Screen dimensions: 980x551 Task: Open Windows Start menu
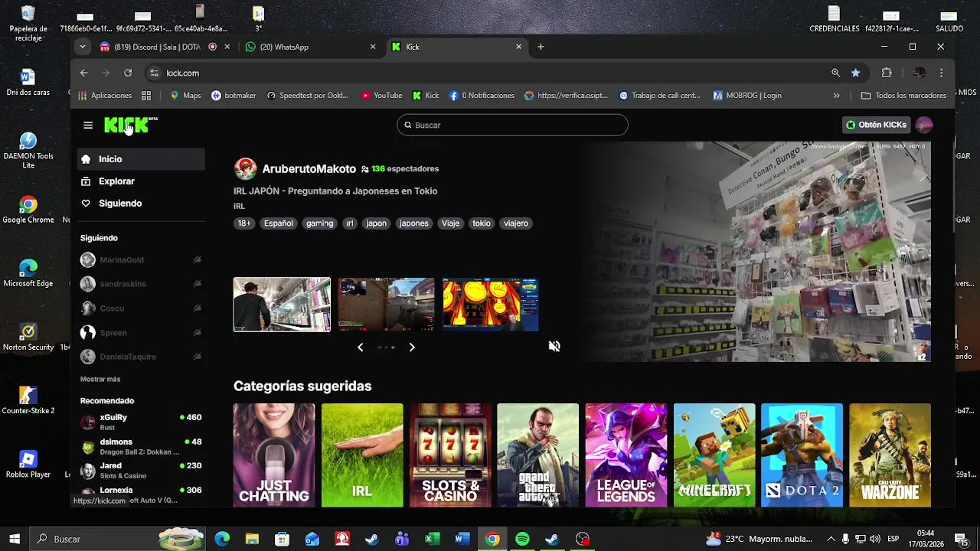coord(15,539)
